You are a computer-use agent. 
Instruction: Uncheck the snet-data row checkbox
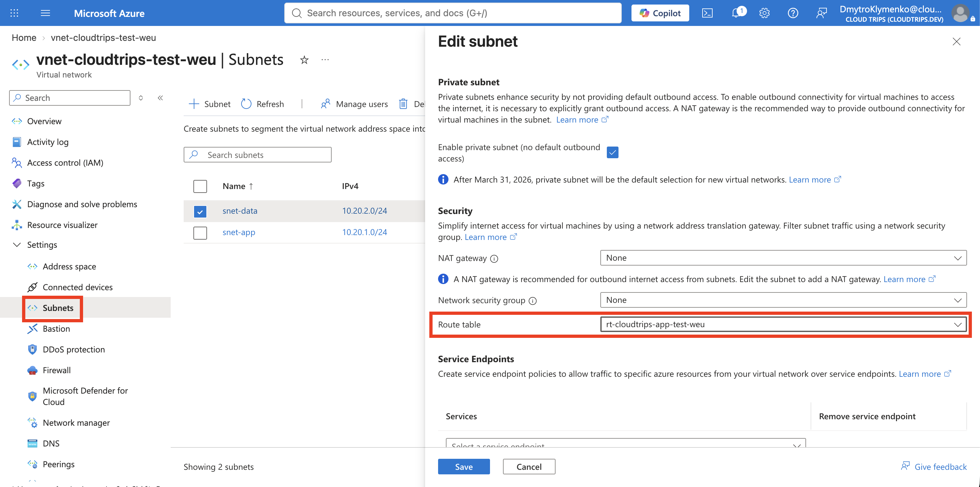click(200, 211)
